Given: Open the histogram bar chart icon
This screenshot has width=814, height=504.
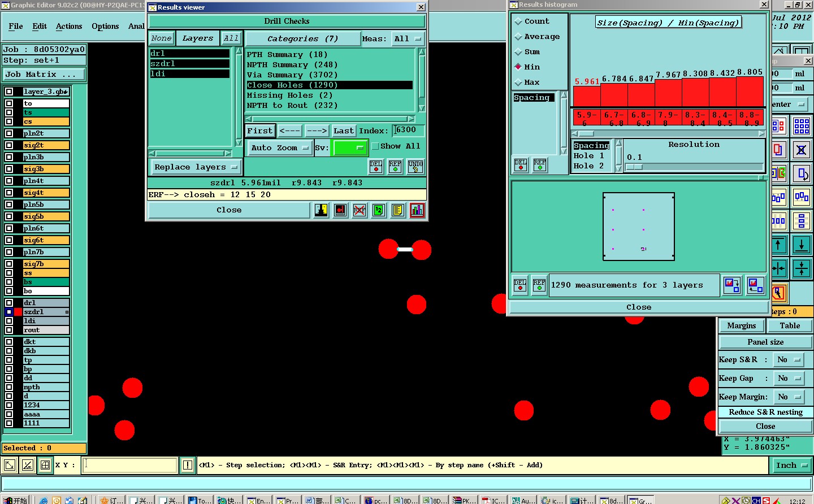Looking at the screenshot, I should (417, 210).
